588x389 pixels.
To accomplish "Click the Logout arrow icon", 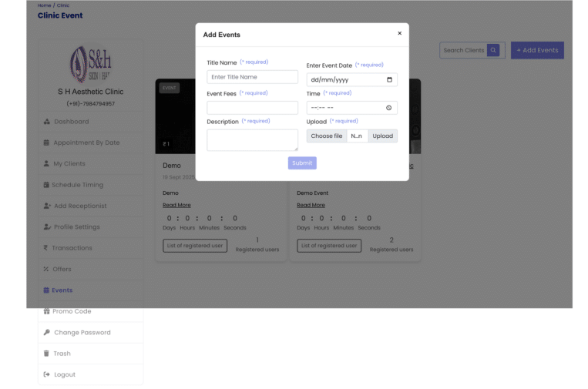I will click(46, 374).
